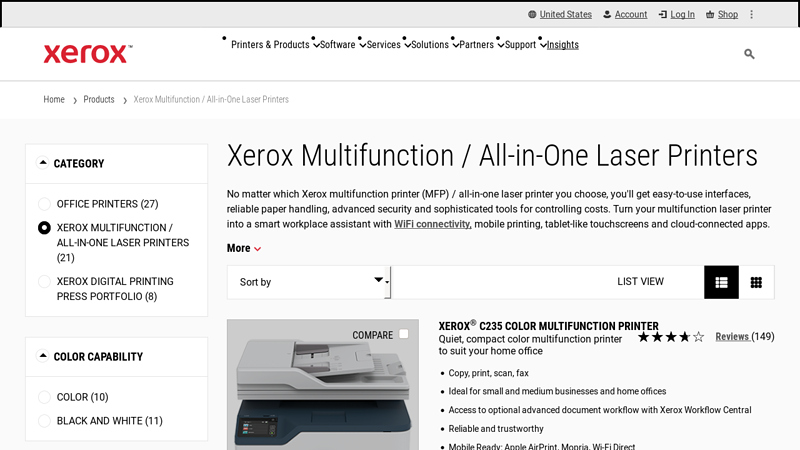Open the Printers & Products menu
The height and width of the screenshot is (450, 800).
click(x=270, y=45)
